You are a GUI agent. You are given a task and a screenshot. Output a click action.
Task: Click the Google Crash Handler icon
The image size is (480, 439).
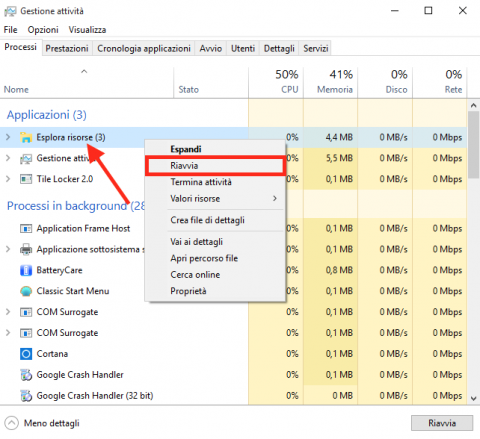pos(26,375)
